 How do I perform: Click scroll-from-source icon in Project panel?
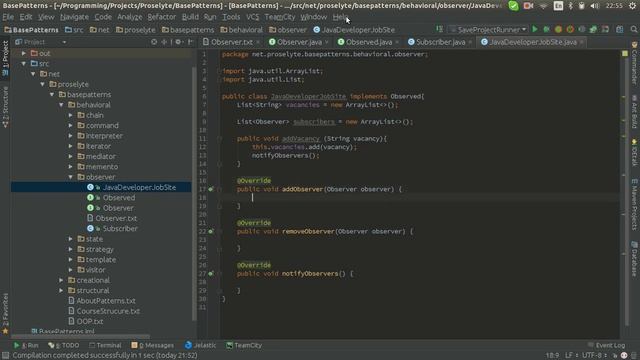click(154, 42)
